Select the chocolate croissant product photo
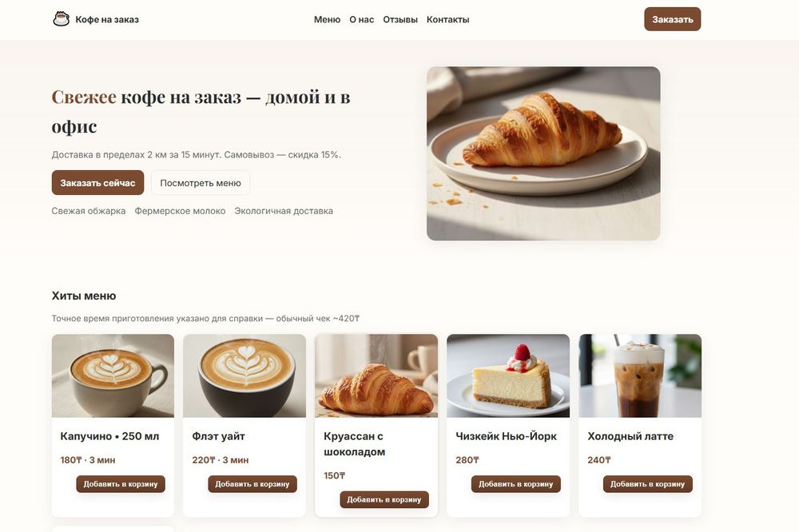This screenshot has height=532, width=799. (x=376, y=376)
